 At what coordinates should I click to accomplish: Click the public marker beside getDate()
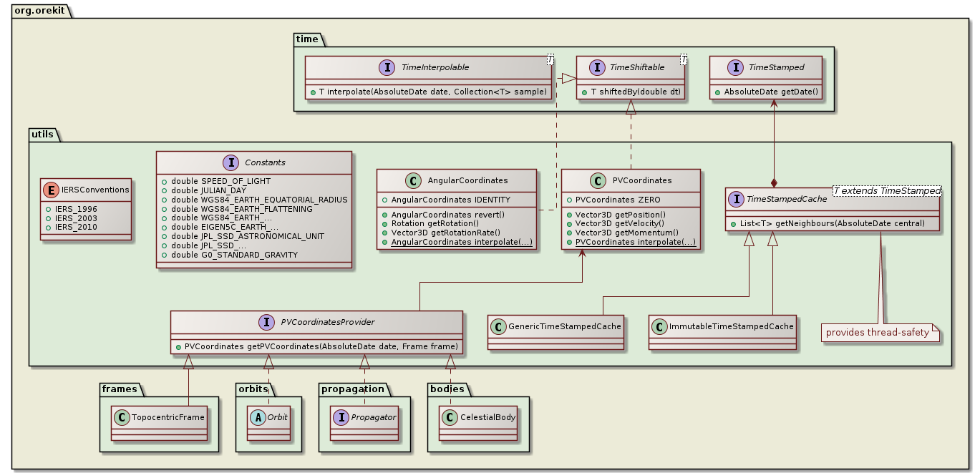pos(718,94)
